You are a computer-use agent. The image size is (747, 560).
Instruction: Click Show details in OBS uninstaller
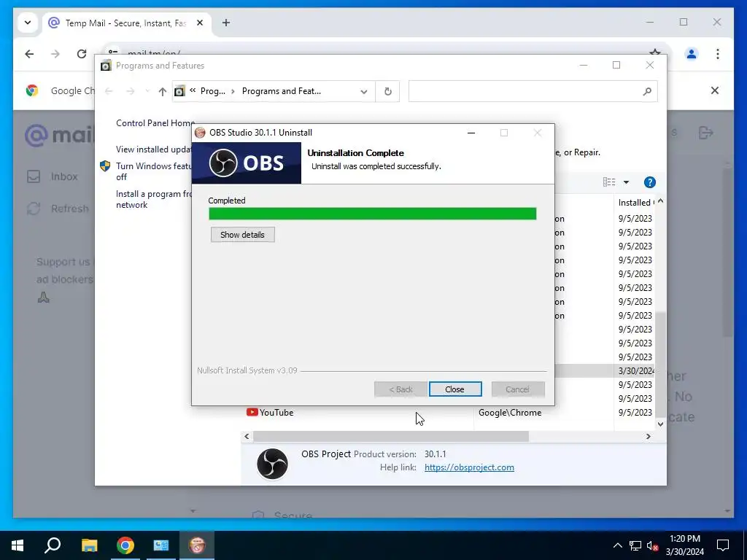click(242, 234)
